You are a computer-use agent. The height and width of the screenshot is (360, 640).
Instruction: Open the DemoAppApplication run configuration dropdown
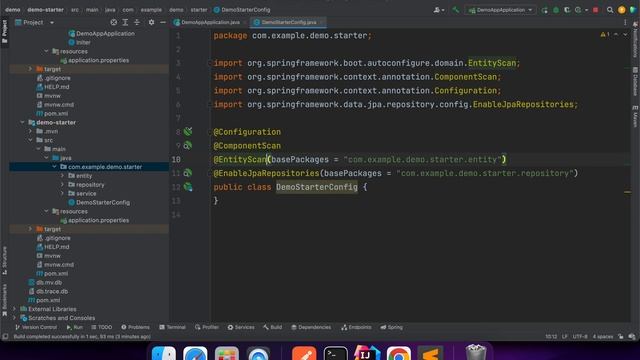[500, 10]
